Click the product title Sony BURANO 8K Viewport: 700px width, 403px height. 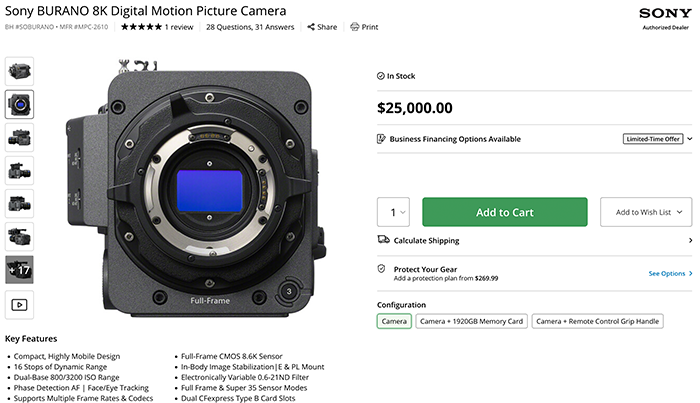146,11
